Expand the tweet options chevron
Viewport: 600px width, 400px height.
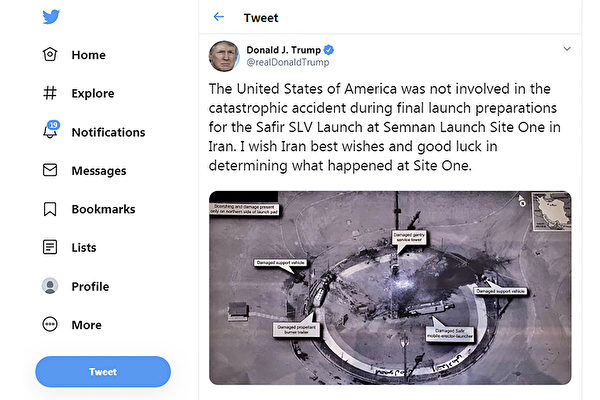click(567, 48)
